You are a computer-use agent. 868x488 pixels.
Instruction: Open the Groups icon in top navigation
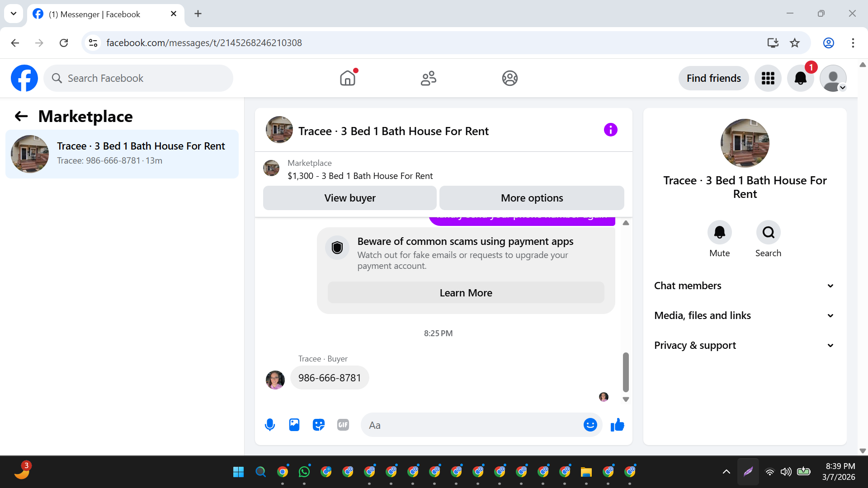[509, 78]
